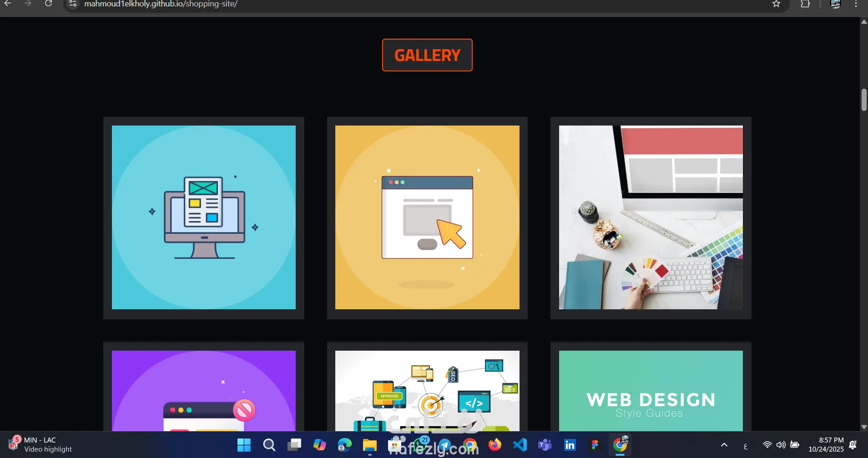View site information for this page
Screen dimensions: 868x458
(x=73, y=4)
